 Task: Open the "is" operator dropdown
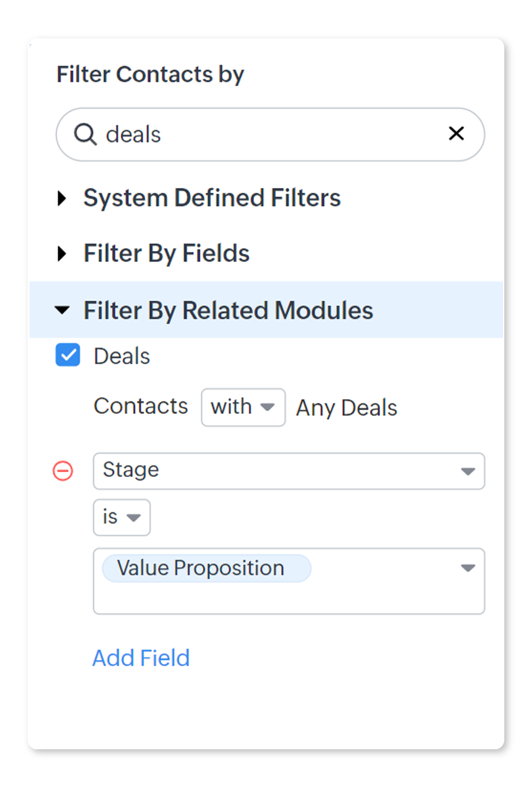click(121, 518)
